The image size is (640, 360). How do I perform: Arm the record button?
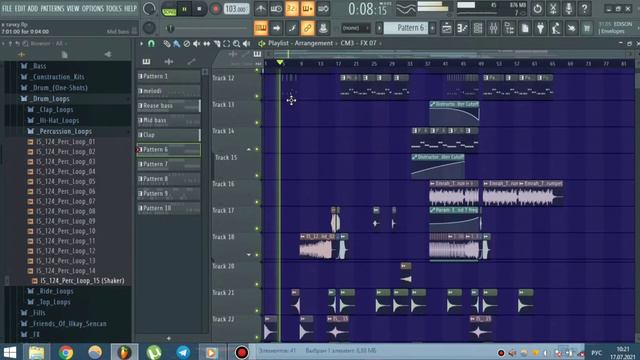pyautogui.click(x=215, y=9)
